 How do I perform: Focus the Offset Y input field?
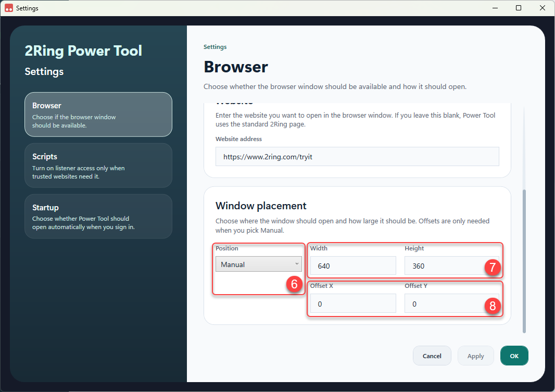click(451, 304)
